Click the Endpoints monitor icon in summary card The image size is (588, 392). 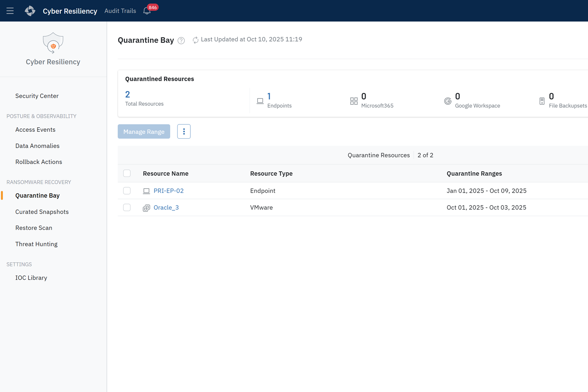click(260, 101)
